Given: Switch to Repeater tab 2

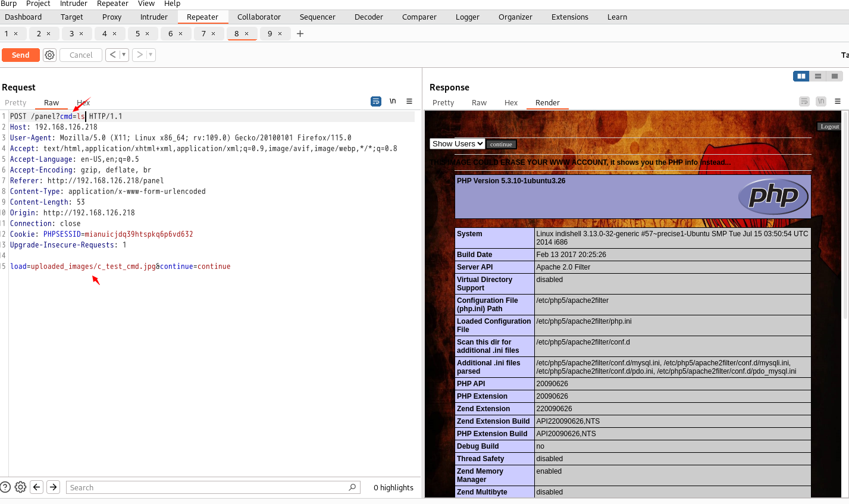Looking at the screenshot, I should pos(39,34).
